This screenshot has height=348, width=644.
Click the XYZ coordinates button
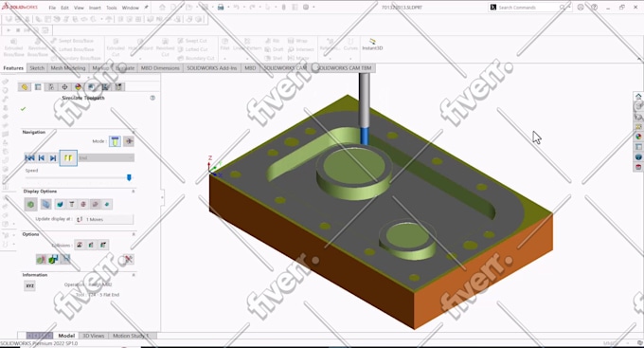[x=29, y=285]
